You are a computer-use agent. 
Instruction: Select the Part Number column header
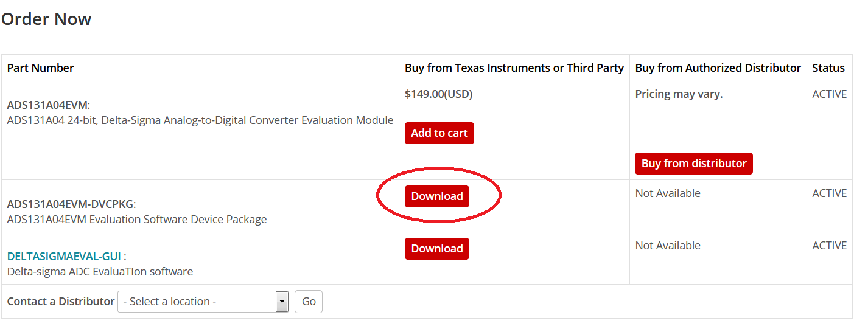click(41, 68)
